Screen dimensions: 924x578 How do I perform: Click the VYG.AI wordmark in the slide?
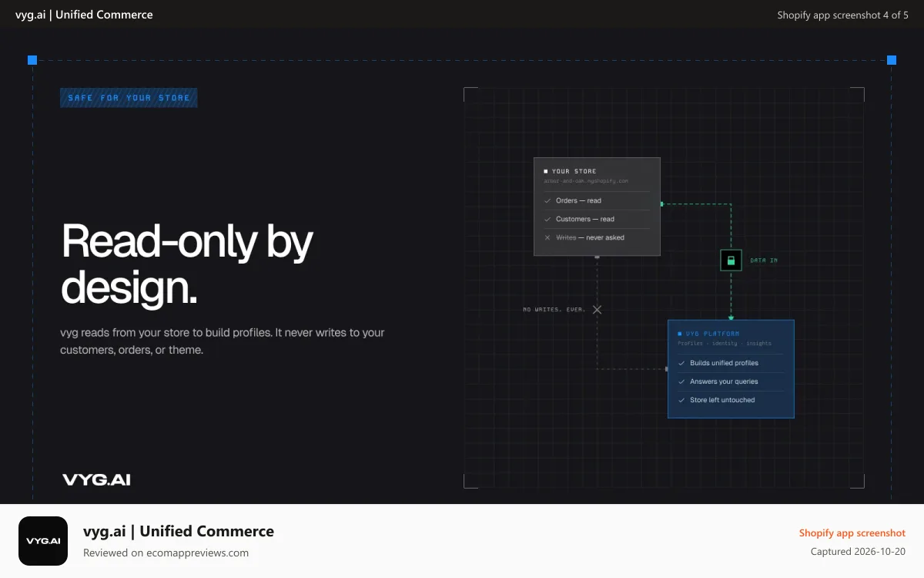(96, 479)
